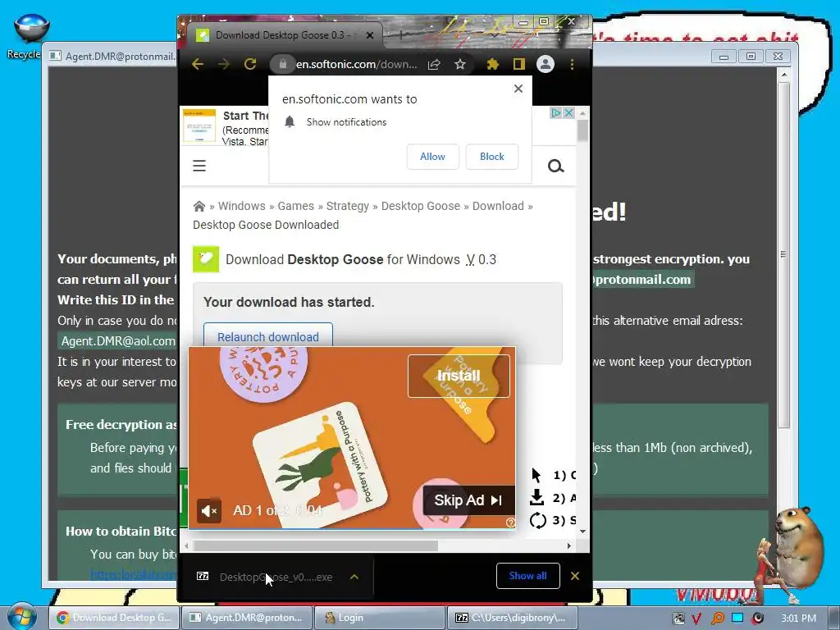The width and height of the screenshot is (840, 630).
Task: Expand the download item options chevron
Action: (354, 577)
